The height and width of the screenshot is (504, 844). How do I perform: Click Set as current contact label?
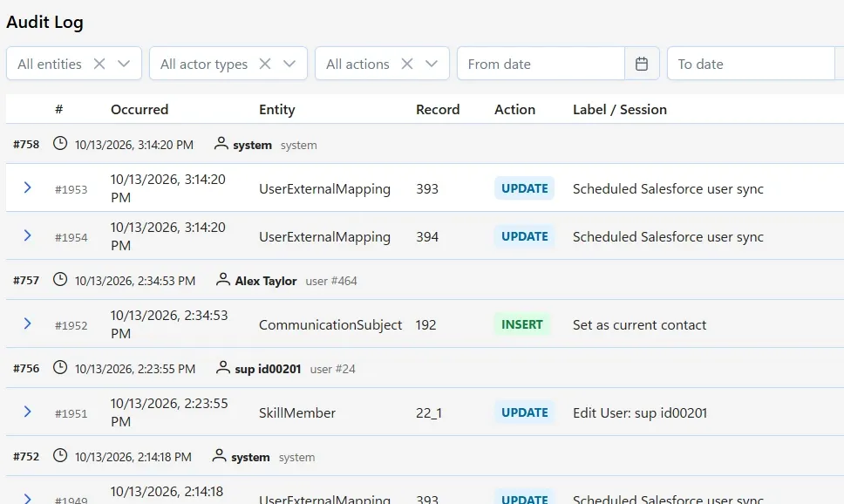(639, 324)
